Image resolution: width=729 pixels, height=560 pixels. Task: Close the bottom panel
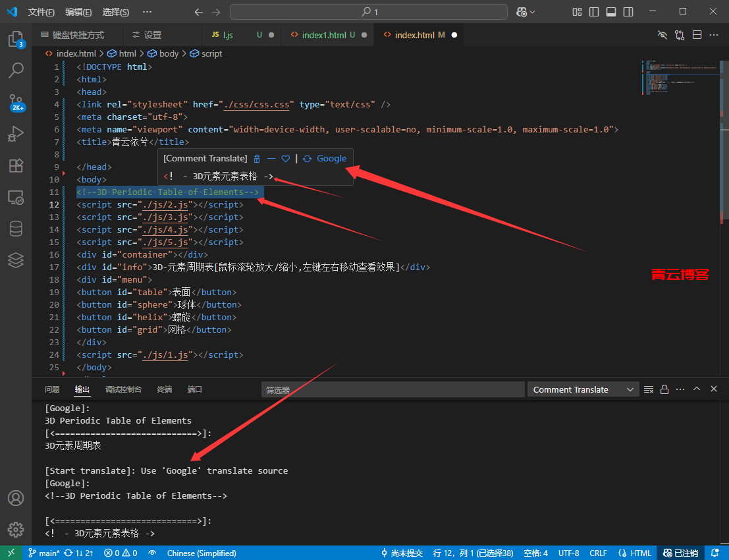[714, 389]
